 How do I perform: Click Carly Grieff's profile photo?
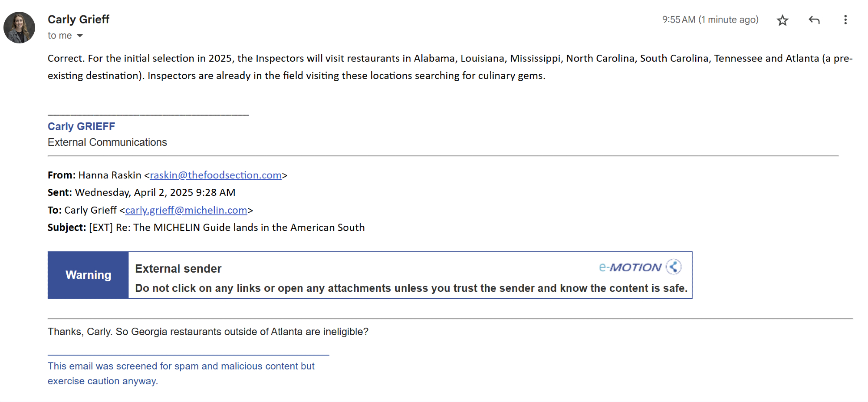[x=20, y=28]
